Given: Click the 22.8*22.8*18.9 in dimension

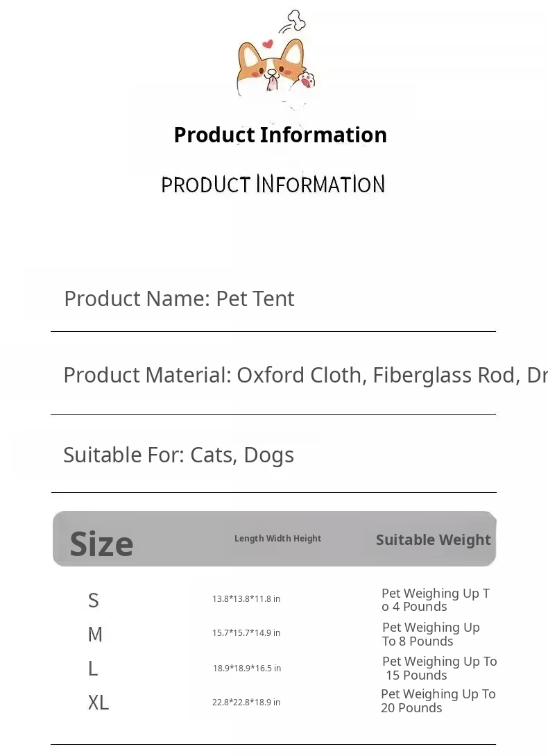Looking at the screenshot, I should coord(246,703).
